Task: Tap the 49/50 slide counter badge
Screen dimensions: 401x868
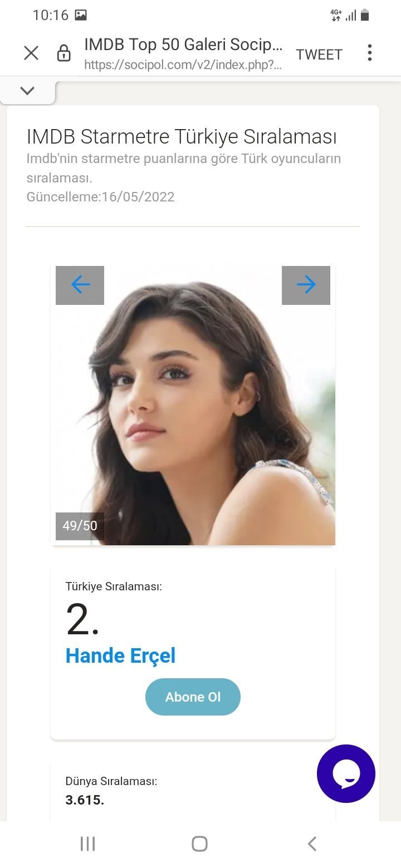Action: pyautogui.click(x=80, y=526)
